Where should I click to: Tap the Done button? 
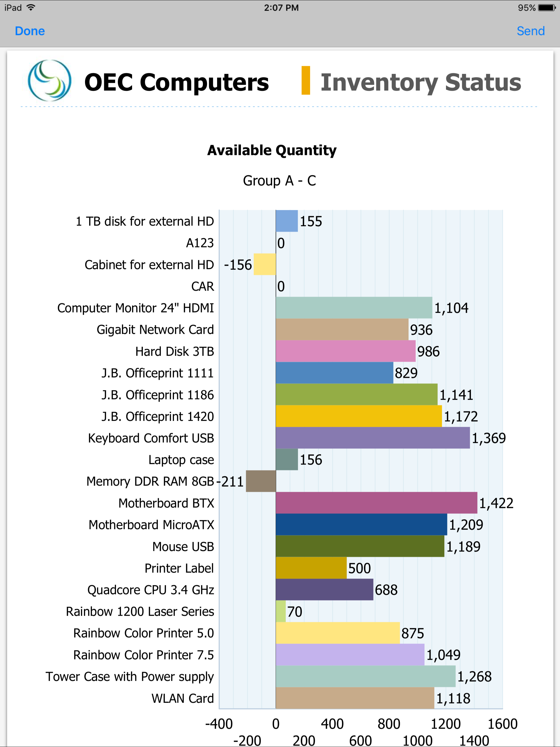pos(30,31)
